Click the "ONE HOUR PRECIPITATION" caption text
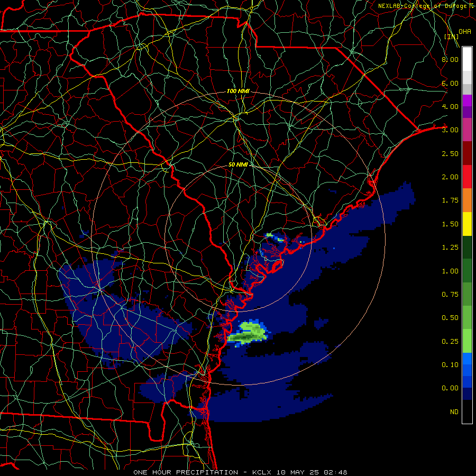This screenshot has width=476, height=476. 186,472
